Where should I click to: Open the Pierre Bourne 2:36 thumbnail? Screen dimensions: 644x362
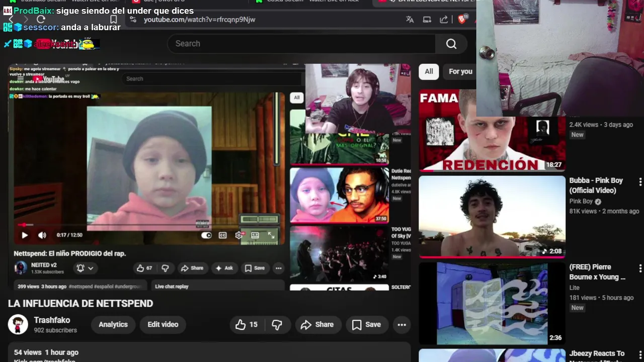(x=492, y=303)
